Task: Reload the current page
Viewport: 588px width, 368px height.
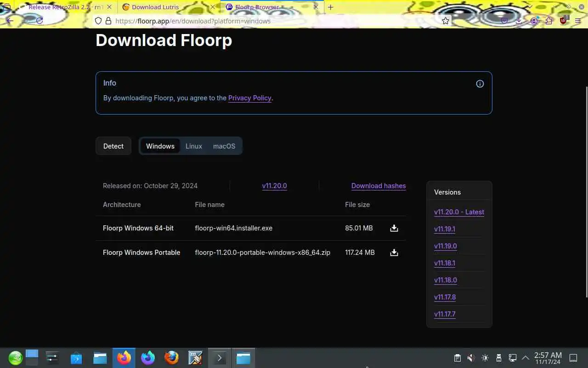Action: click(40, 21)
